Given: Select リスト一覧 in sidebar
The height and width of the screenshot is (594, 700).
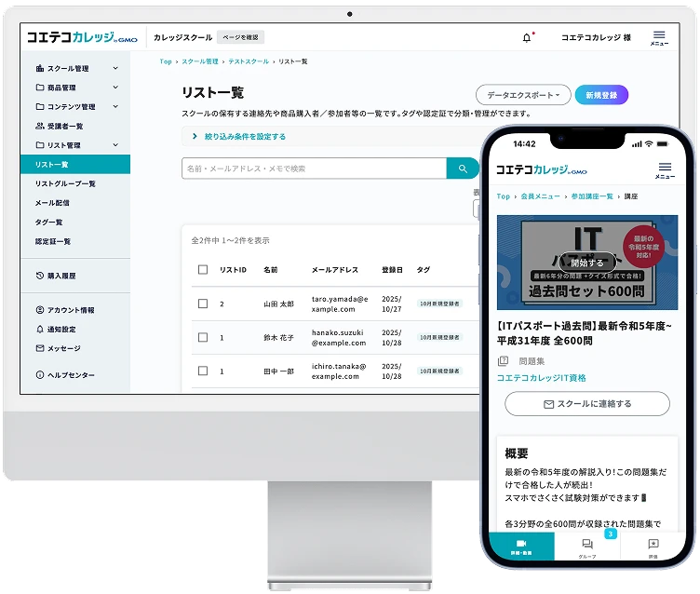Looking at the screenshot, I should 75,165.
